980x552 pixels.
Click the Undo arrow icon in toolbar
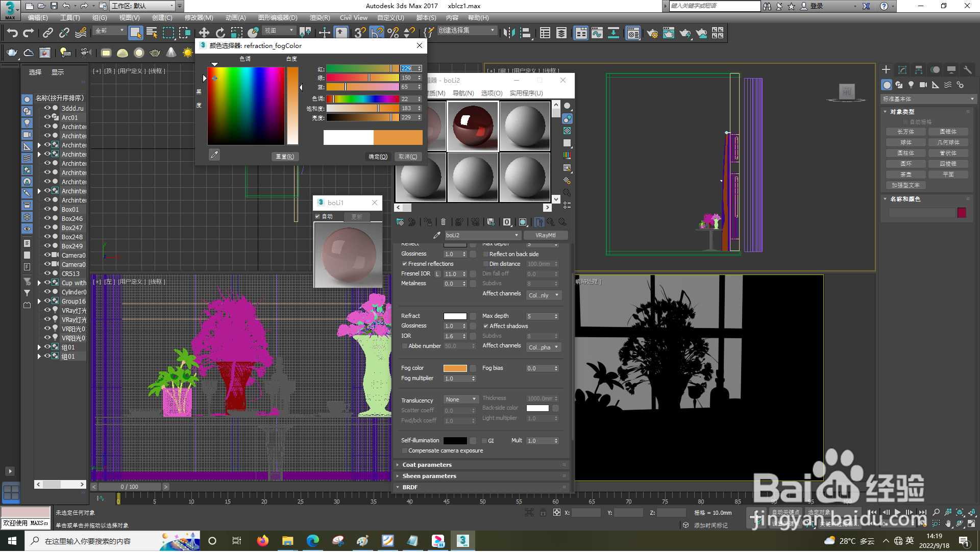coord(12,33)
